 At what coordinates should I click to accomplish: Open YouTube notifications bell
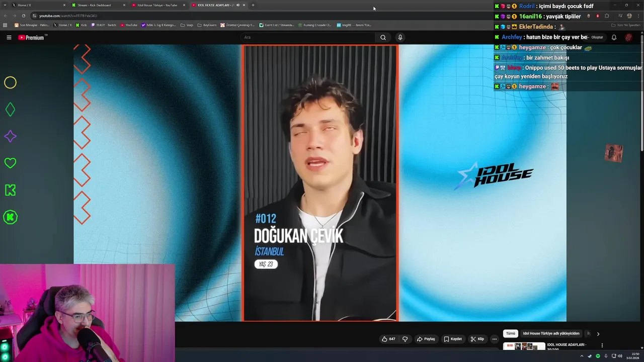point(614,37)
